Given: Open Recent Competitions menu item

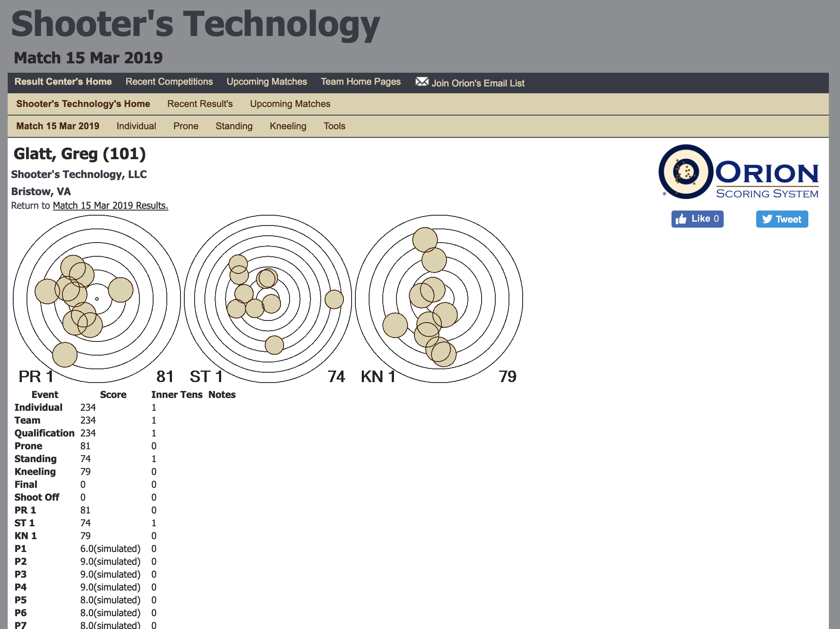Looking at the screenshot, I should [x=169, y=82].
